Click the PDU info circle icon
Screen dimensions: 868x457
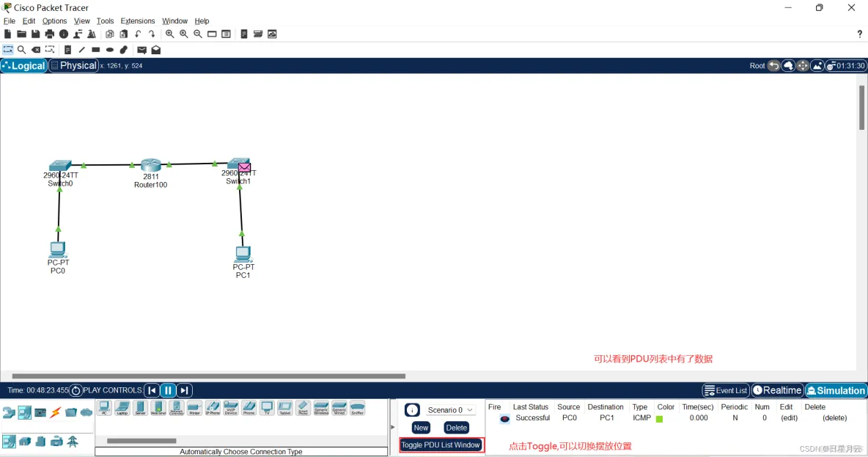click(x=412, y=410)
